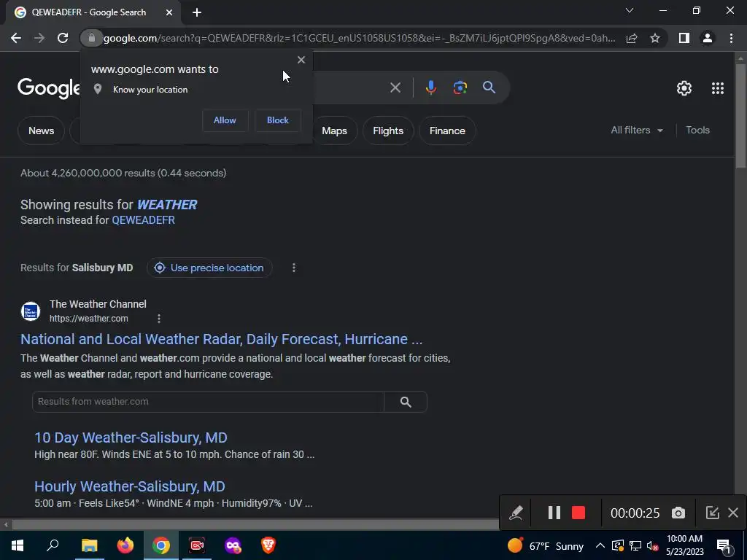The image size is (747, 560).
Task: Click the browser back arrow
Action: tap(16, 38)
